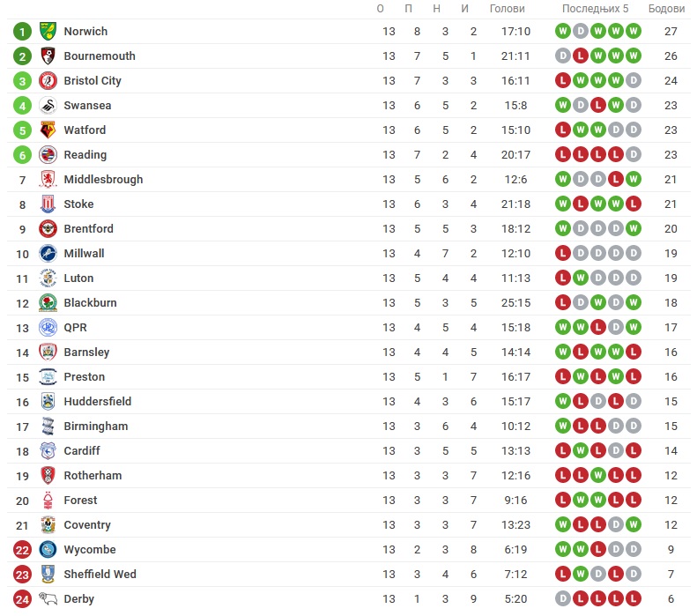Click the Norwich club crest icon
Image resolution: width=697 pixels, height=616 pixels.
point(48,31)
